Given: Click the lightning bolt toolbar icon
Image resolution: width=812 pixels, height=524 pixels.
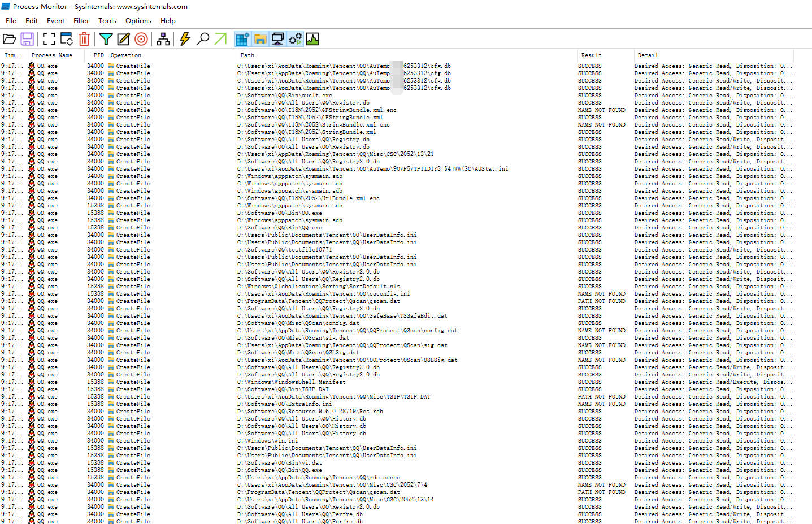Looking at the screenshot, I should click(x=185, y=39).
